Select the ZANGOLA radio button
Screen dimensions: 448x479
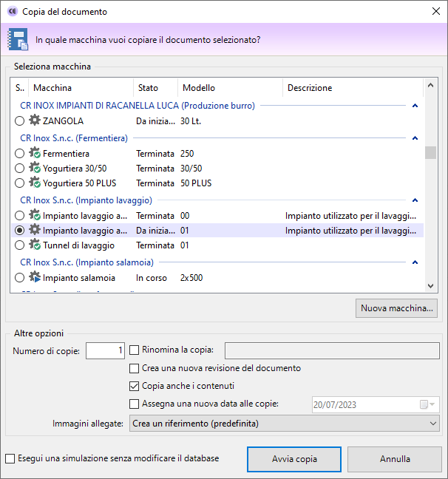pyautogui.click(x=19, y=120)
